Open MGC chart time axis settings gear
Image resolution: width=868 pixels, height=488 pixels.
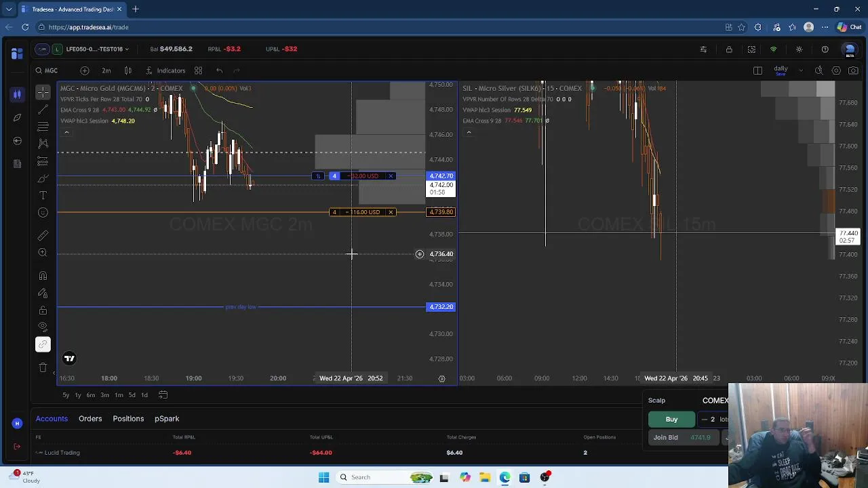[x=441, y=378]
